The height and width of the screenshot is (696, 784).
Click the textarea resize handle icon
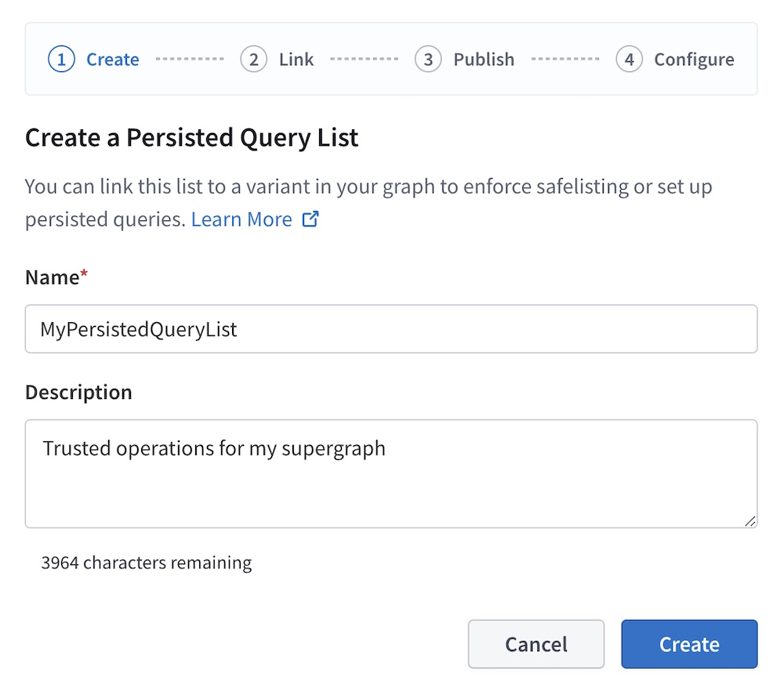(752, 521)
